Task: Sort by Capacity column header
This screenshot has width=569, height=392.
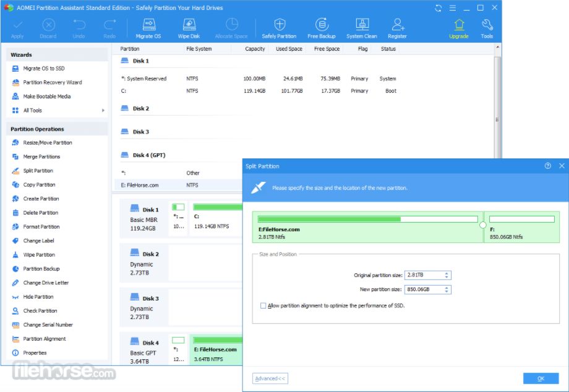Action: coord(255,49)
